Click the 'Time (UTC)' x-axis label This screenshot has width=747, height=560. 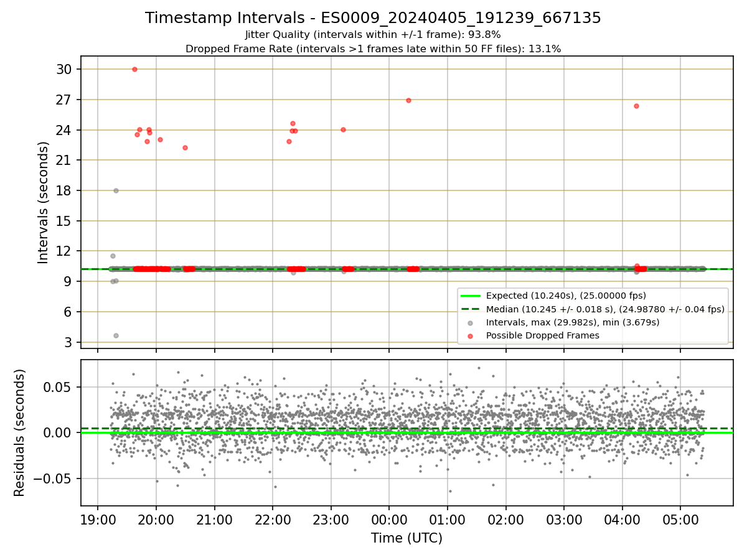click(x=406, y=538)
